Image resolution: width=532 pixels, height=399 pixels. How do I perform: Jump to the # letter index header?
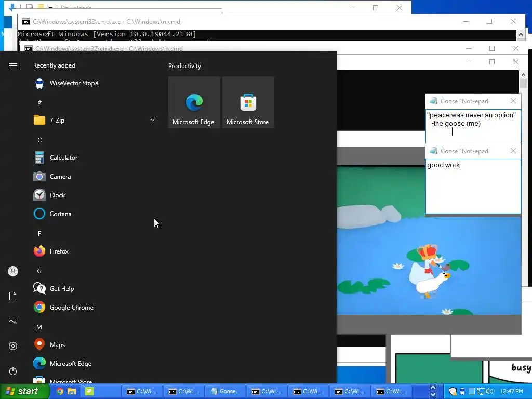(39, 102)
